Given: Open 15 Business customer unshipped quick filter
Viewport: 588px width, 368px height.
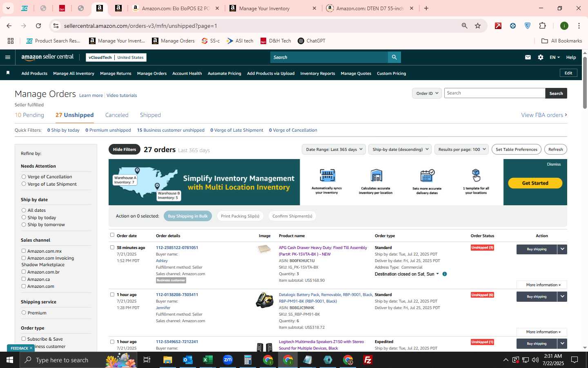Looking at the screenshot, I should [x=171, y=130].
